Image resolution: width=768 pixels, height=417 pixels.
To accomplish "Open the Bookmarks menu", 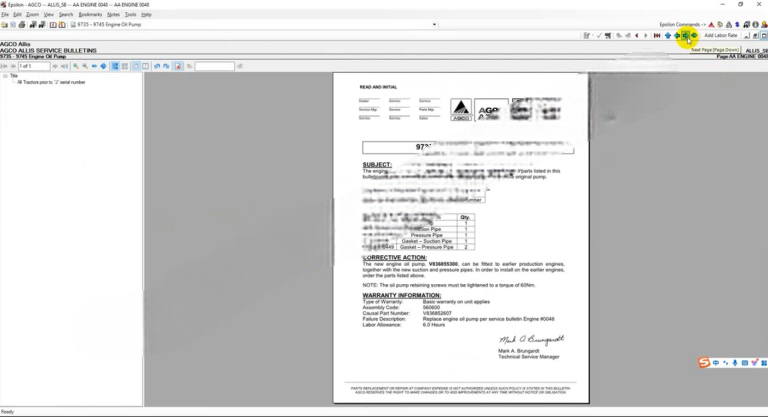I will (x=90, y=15).
